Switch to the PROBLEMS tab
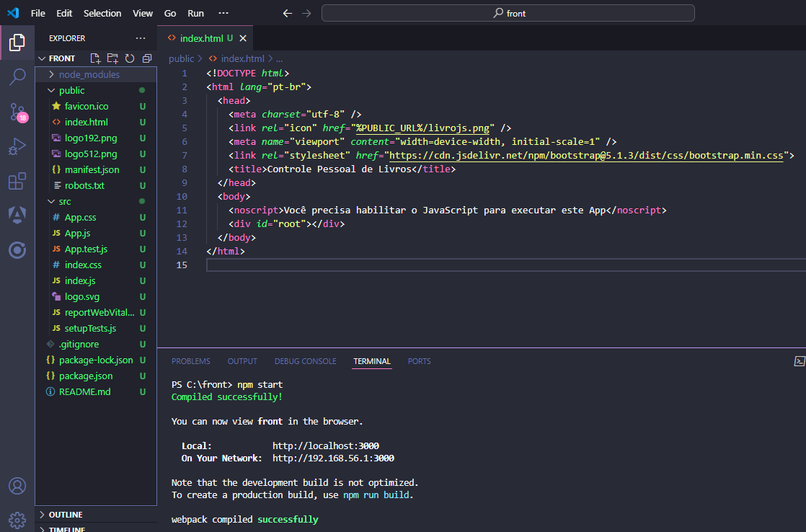The image size is (806, 532). tap(190, 360)
